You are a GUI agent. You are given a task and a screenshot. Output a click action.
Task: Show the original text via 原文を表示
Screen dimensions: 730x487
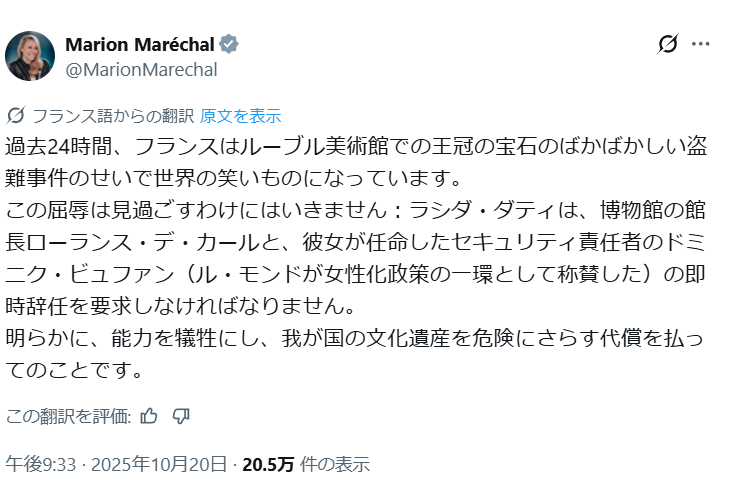[241, 115]
